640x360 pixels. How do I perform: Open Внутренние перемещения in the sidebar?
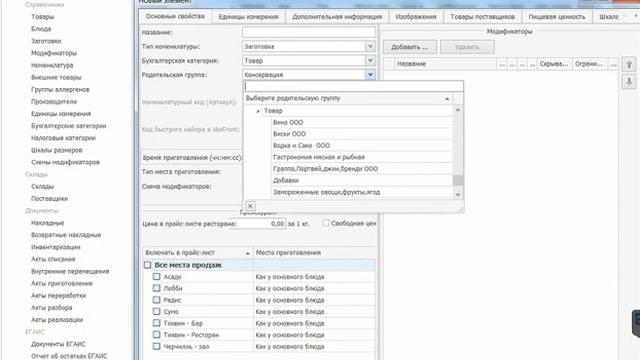pos(70,271)
